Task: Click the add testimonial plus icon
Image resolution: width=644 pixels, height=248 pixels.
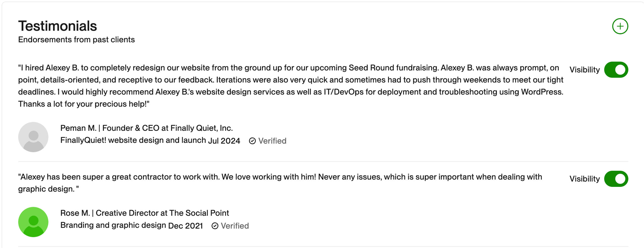Action: coord(620,26)
